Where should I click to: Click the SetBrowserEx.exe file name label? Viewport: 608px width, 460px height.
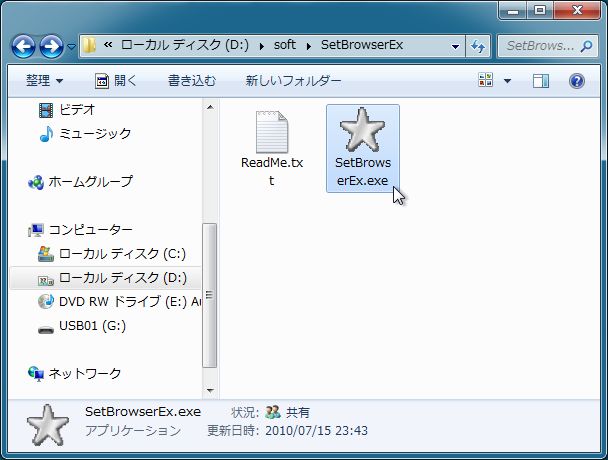coord(363,171)
